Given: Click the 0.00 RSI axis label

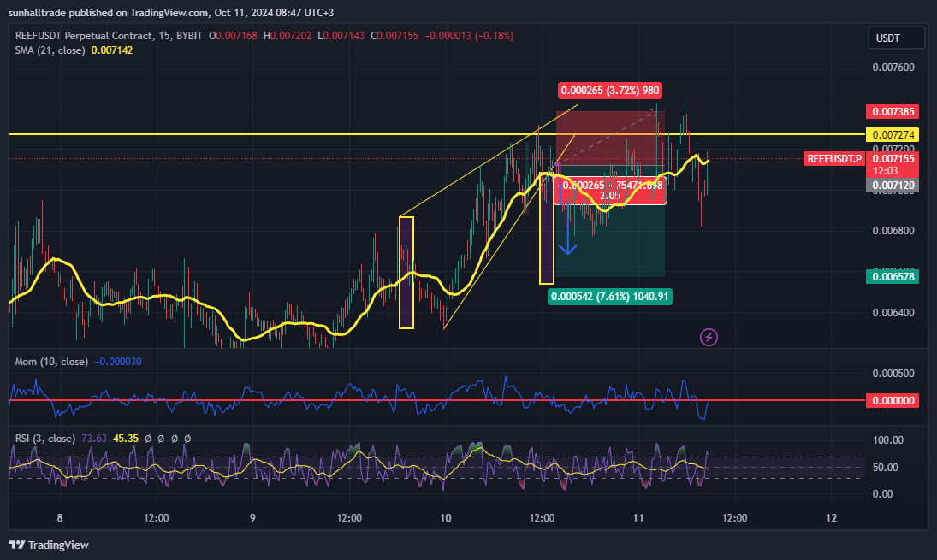Looking at the screenshot, I should click(883, 493).
